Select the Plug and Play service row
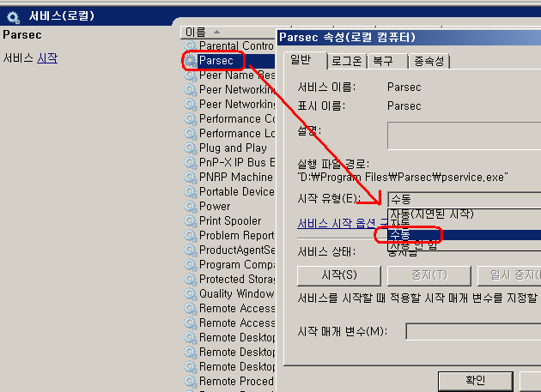 pos(230,148)
